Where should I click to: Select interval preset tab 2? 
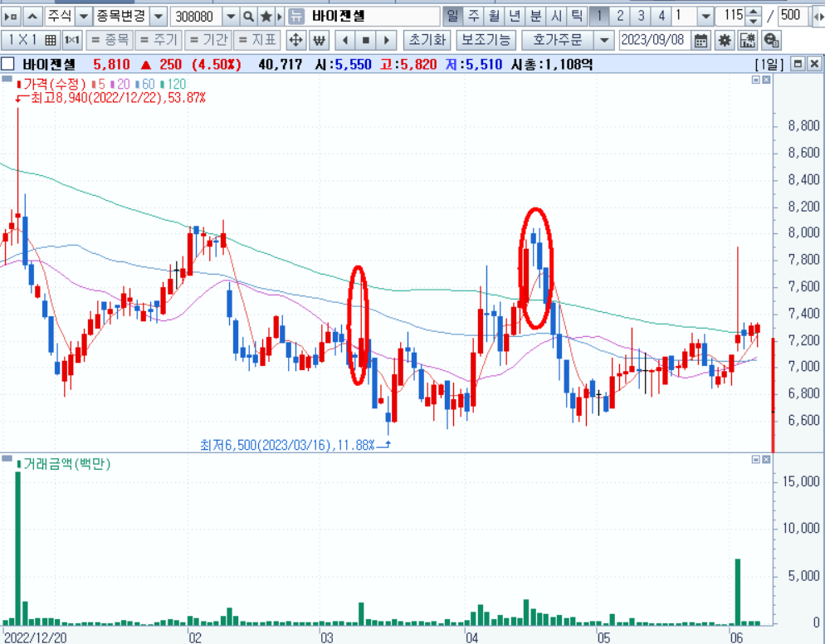[x=620, y=17]
